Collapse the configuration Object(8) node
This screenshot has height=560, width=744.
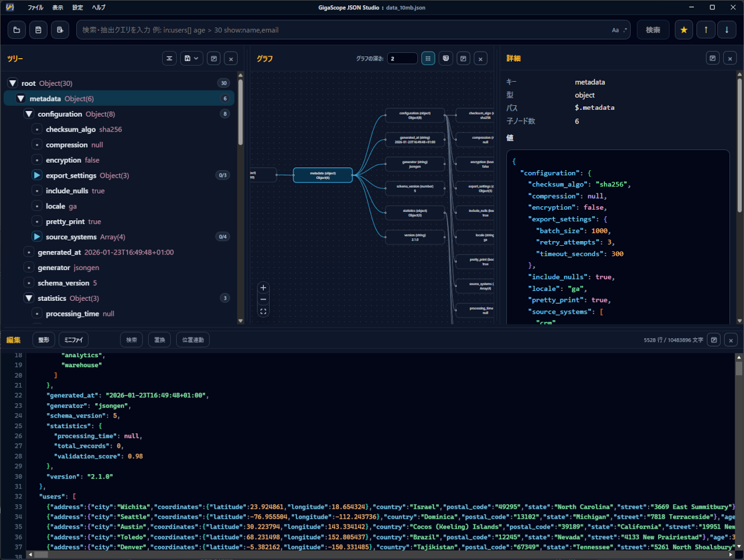[x=29, y=114]
